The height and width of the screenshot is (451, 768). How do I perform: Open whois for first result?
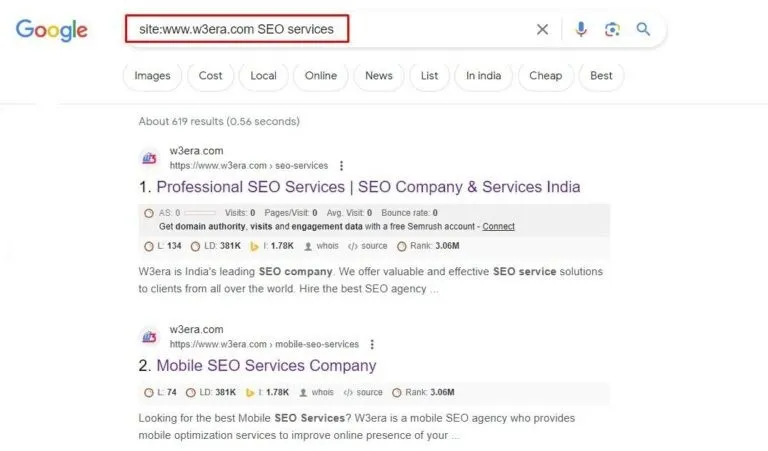pyautogui.click(x=321, y=246)
